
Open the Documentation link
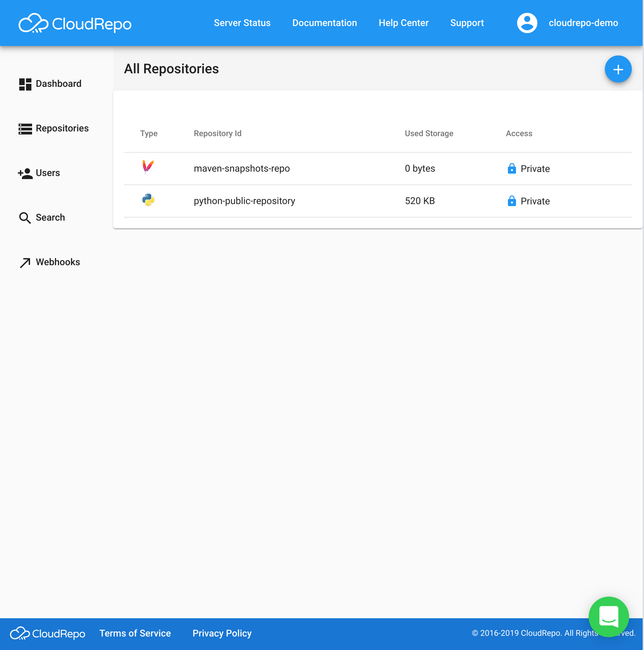point(325,23)
